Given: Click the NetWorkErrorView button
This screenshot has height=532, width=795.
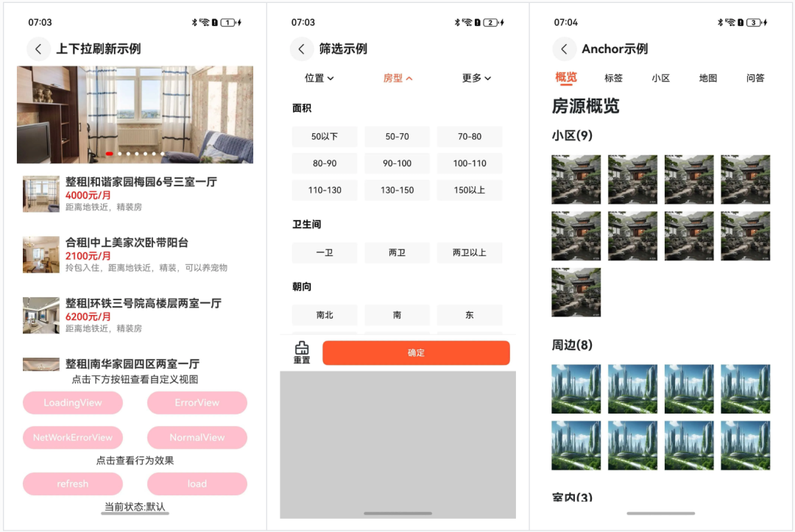Looking at the screenshot, I should [x=72, y=438].
